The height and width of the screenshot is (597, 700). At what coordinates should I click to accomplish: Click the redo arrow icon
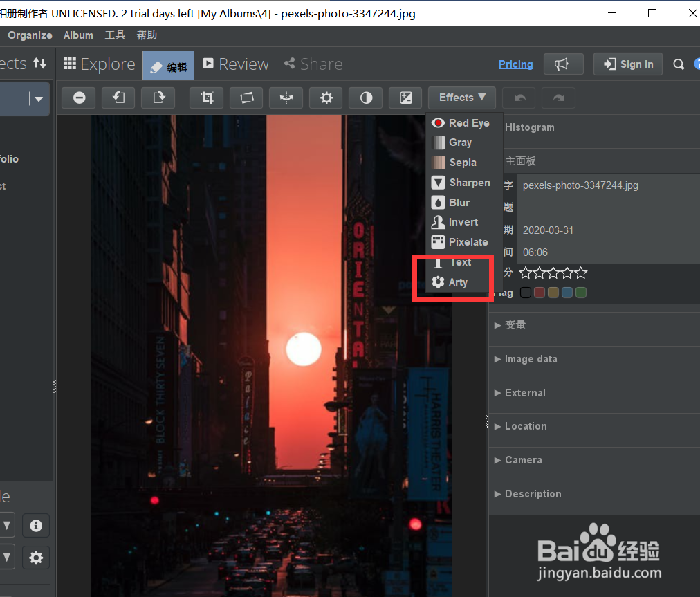pos(558,98)
